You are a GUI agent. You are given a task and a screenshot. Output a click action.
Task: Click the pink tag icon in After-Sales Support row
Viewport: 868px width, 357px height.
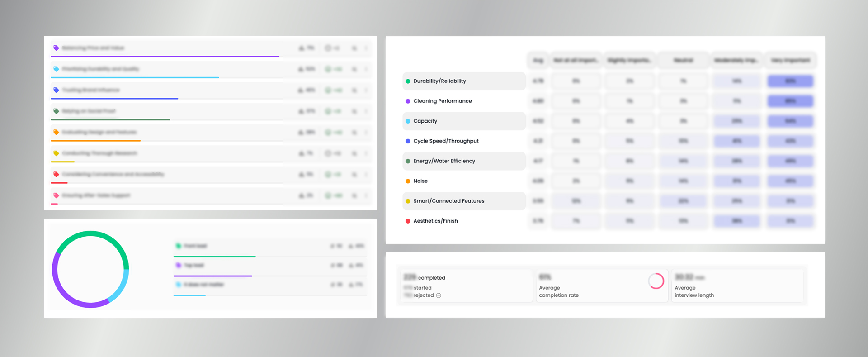coord(56,195)
